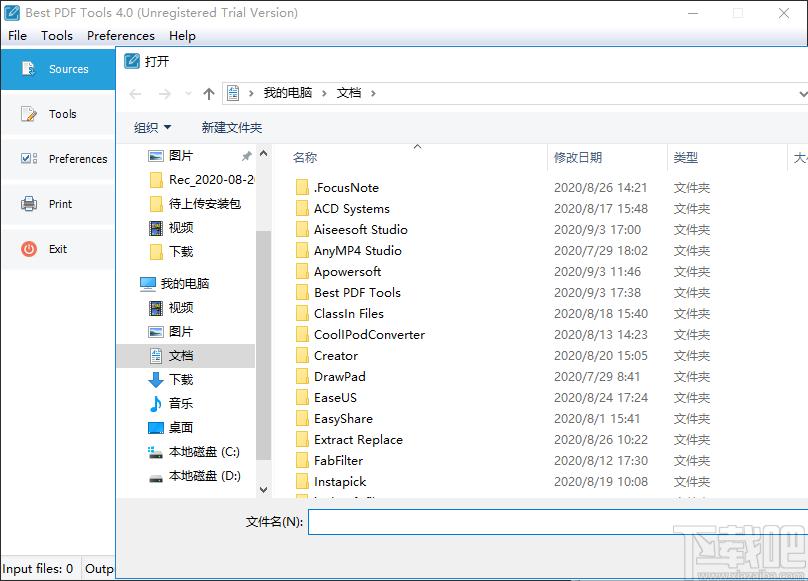
Task: Select the DrawPad folder name
Action: point(340,377)
